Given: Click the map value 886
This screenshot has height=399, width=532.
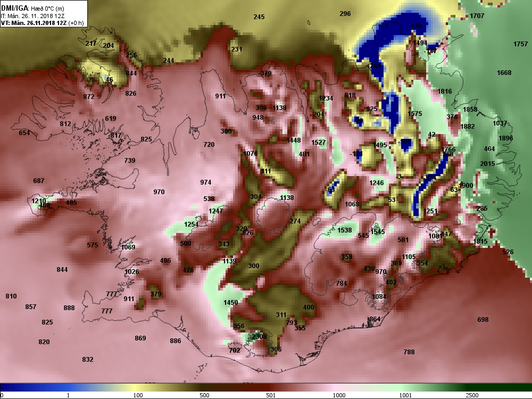Looking at the screenshot, I should [176, 340].
